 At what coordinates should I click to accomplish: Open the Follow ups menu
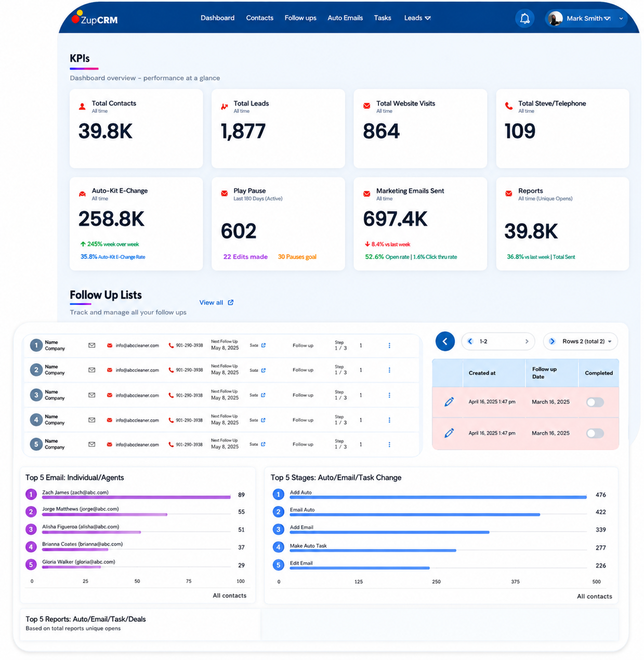coord(300,18)
